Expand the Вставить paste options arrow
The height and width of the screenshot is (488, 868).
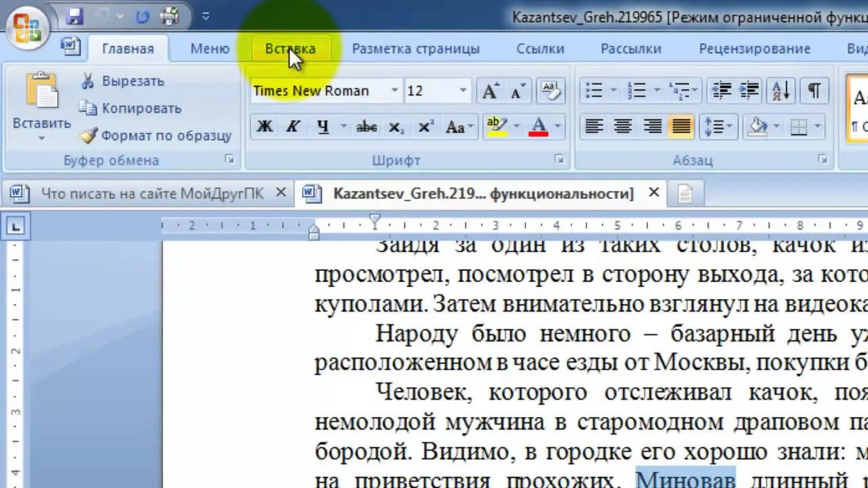[x=41, y=138]
